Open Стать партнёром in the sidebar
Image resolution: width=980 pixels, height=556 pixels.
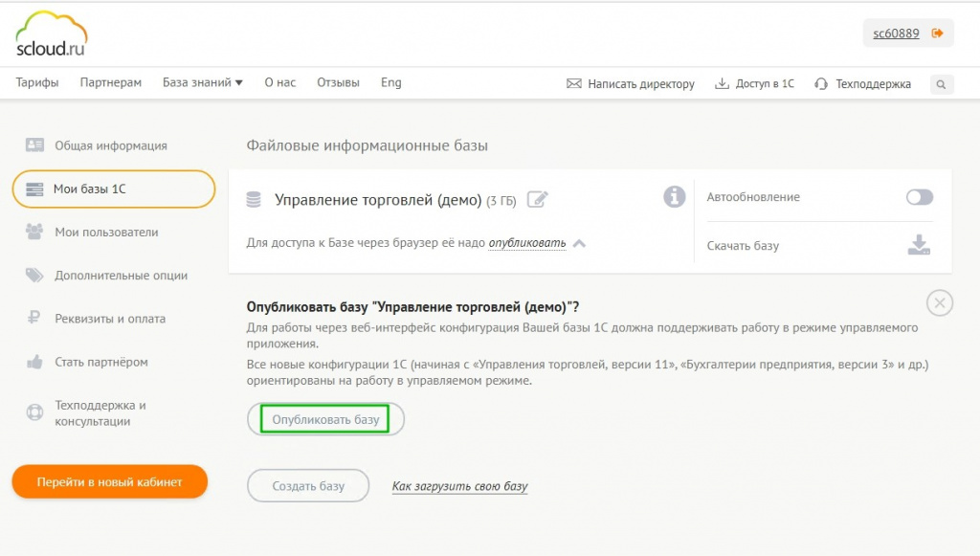coord(101,362)
